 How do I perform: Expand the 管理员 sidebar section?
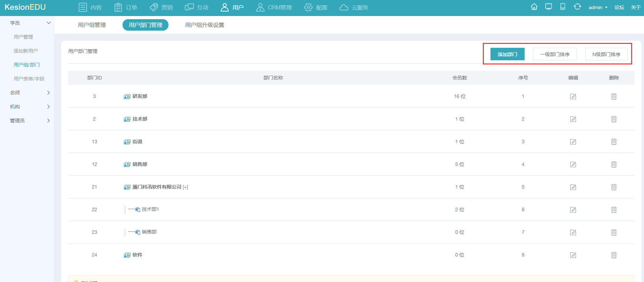[x=48, y=121]
